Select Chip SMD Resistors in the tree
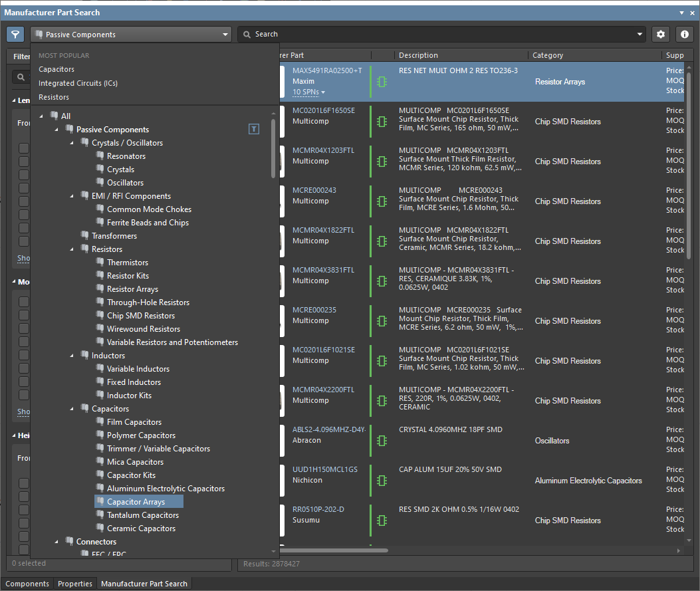Screen dimensions: 700x591 (x=141, y=316)
